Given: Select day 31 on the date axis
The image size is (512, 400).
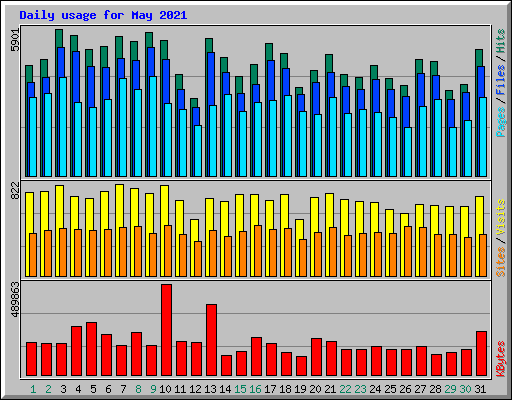Looking at the screenshot, I should click(480, 389).
